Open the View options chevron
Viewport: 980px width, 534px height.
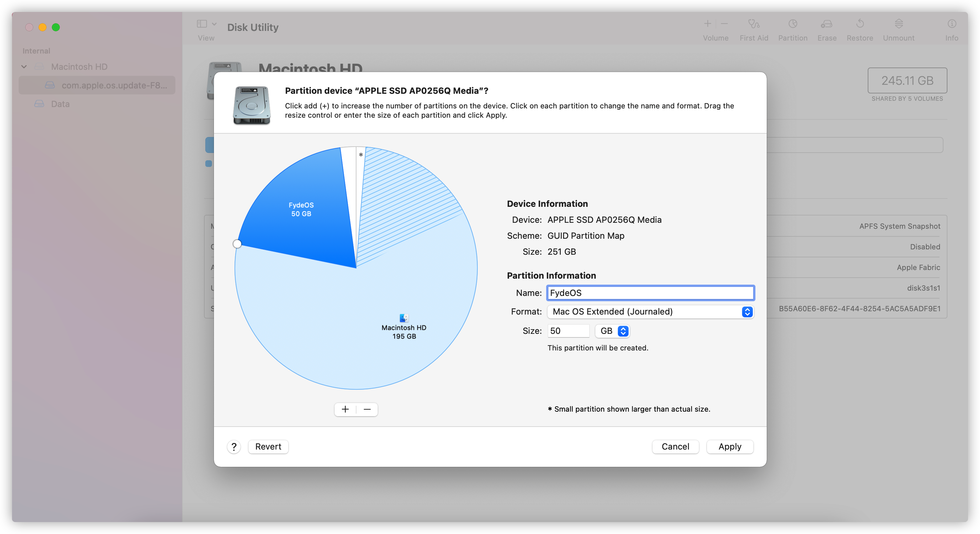tap(214, 24)
